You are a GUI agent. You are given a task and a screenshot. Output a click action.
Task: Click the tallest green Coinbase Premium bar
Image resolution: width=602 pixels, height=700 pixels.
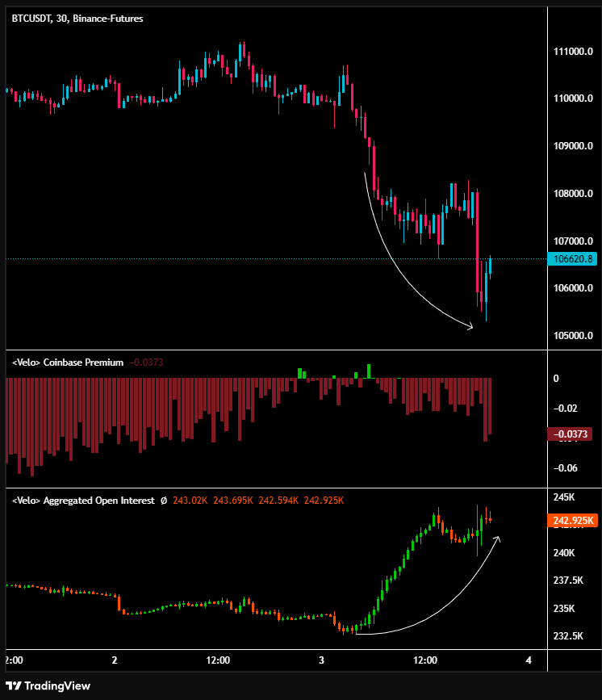click(x=369, y=371)
